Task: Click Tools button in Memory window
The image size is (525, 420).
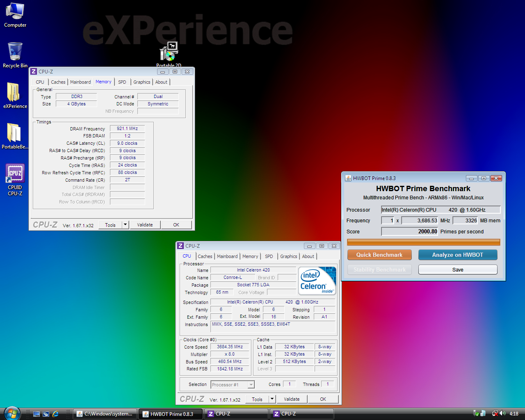Action: click(110, 225)
